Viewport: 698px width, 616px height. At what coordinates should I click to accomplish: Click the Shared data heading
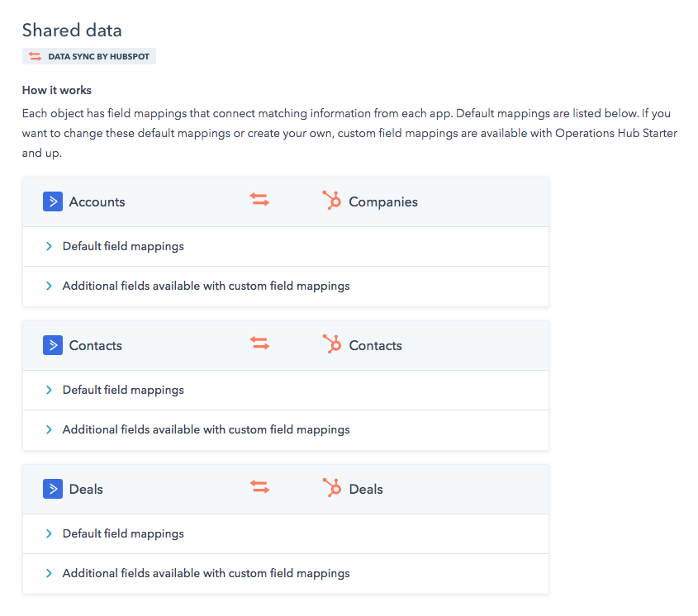pos(72,31)
